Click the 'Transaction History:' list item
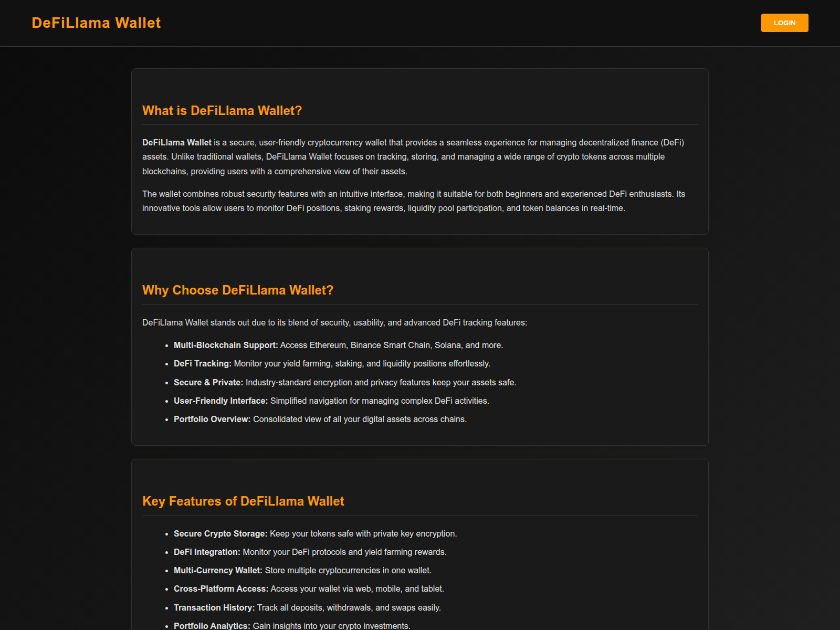The image size is (840, 630). pyautogui.click(x=307, y=607)
